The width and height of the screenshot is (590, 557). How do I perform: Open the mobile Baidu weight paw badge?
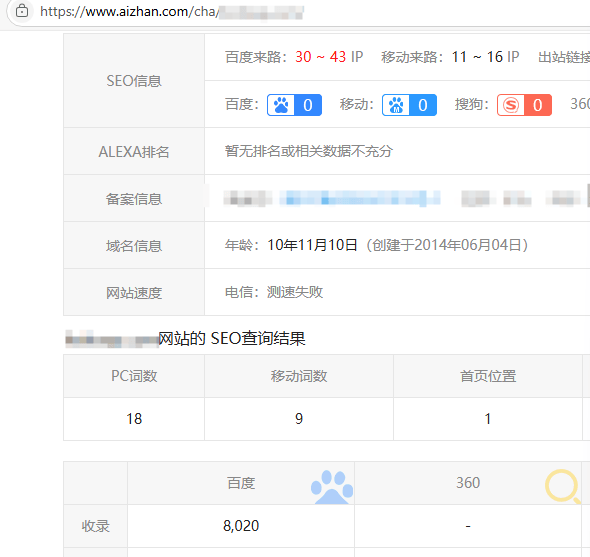(409, 105)
